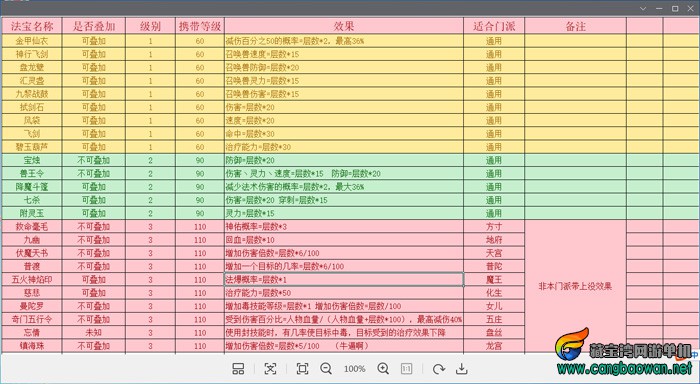Select the 镇海珠 name cell
Screen dimensions: 700x384
[x=32, y=346]
